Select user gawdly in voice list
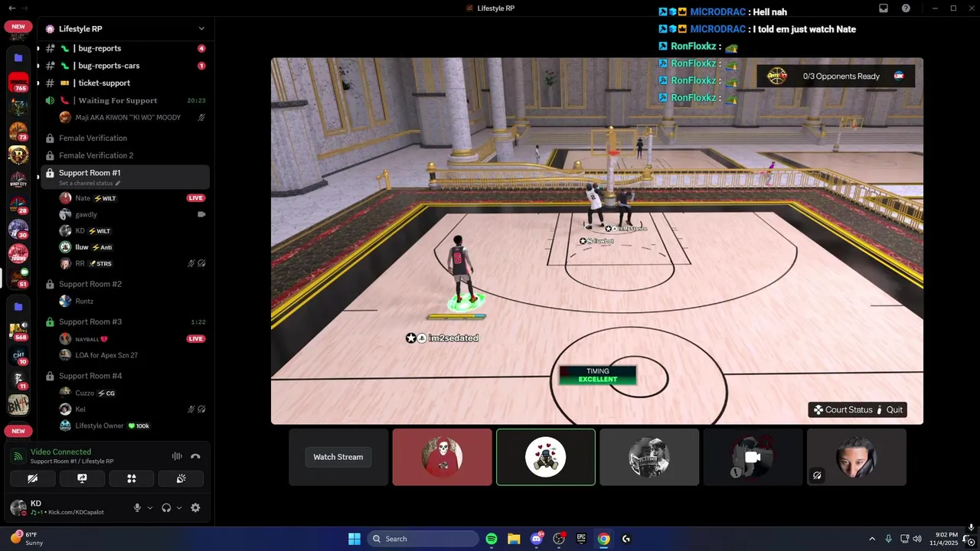 [132, 214]
